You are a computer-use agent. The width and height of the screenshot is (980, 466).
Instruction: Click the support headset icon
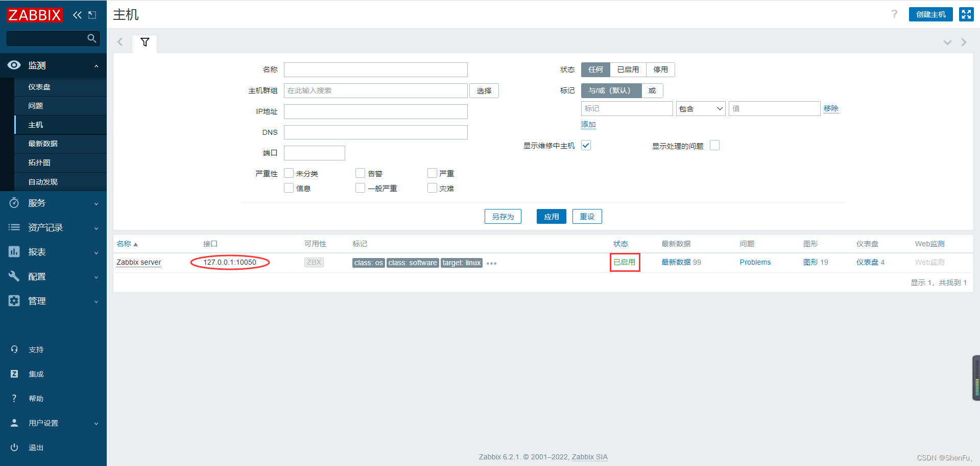point(14,349)
